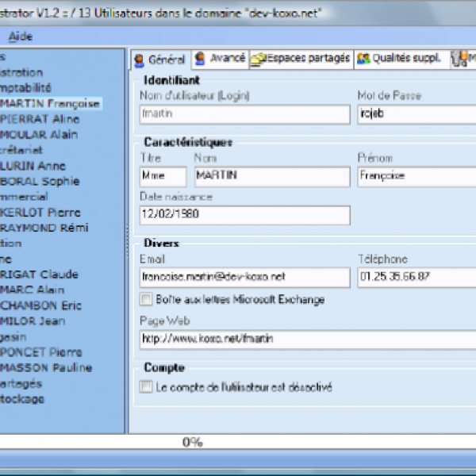Click the Avancé tab user icon

[200, 58]
